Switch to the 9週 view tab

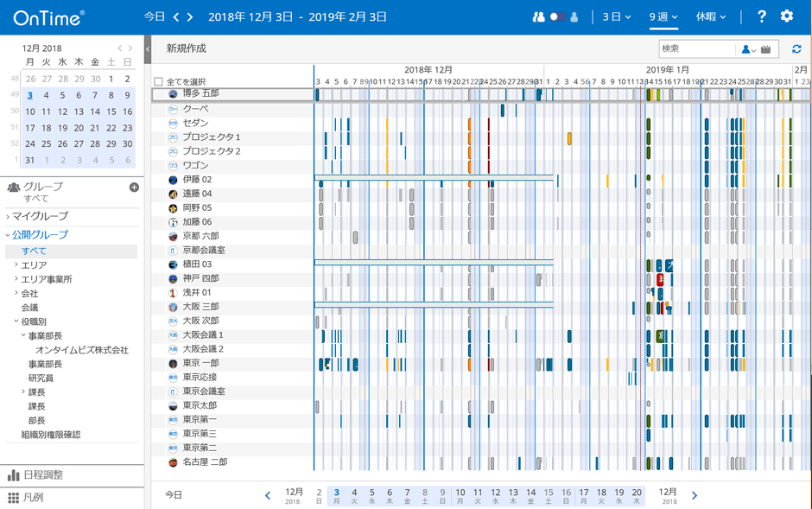click(x=660, y=15)
